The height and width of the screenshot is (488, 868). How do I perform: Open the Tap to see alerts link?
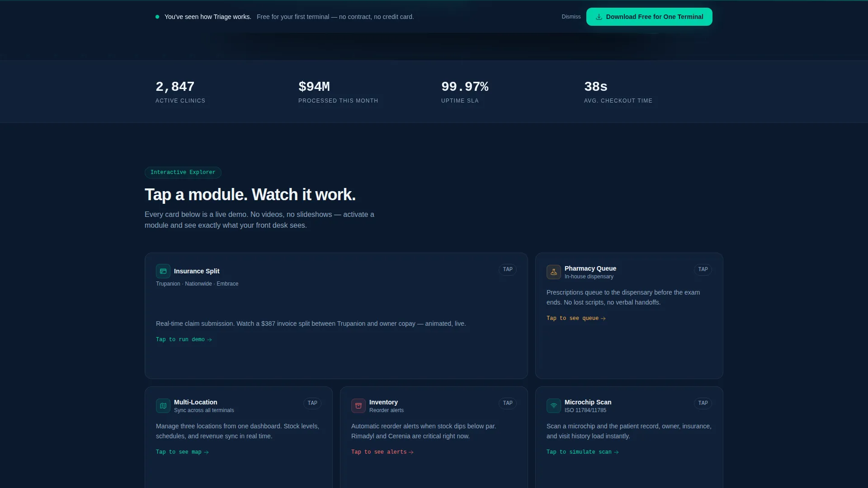[382, 452]
